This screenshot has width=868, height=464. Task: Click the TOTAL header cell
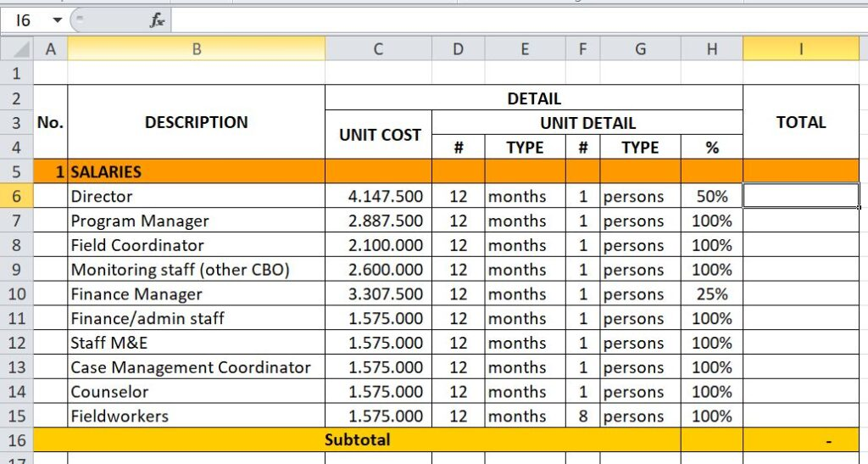point(800,122)
